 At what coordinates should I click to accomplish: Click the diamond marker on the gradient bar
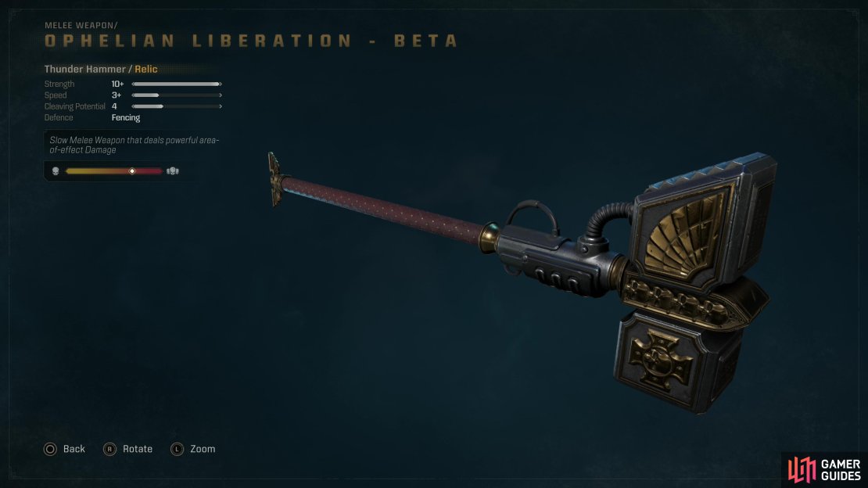(x=131, y=171)
